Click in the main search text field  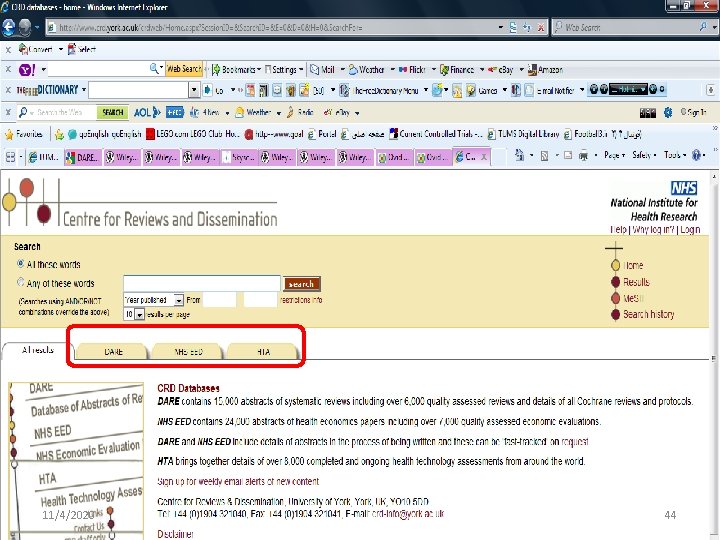point(202,284)
